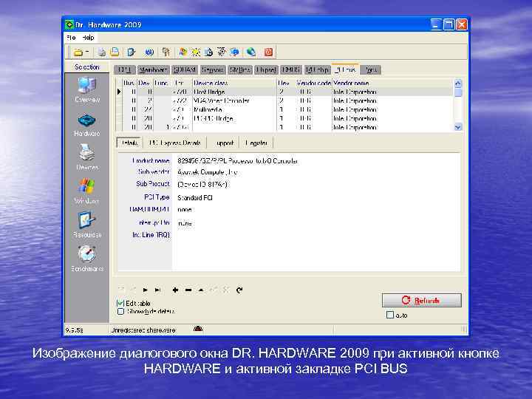Click the Standard PCI type value
Screen dimensions: 532x399
tap(195, 197)
